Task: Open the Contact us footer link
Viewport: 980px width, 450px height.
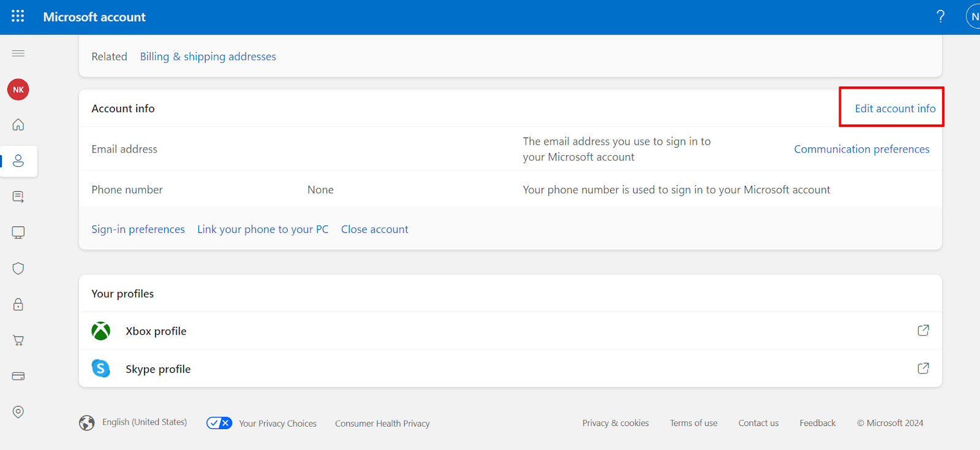Action: tap(758, 423)
